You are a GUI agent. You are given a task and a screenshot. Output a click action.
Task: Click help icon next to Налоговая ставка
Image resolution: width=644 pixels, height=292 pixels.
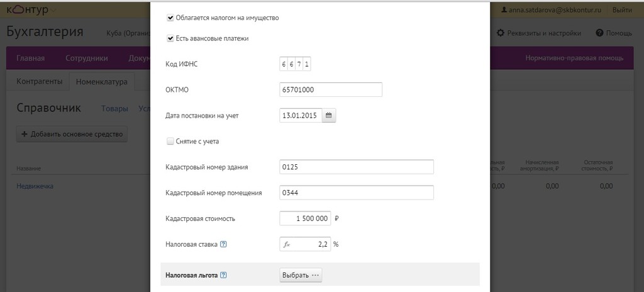tap(224, 244)
